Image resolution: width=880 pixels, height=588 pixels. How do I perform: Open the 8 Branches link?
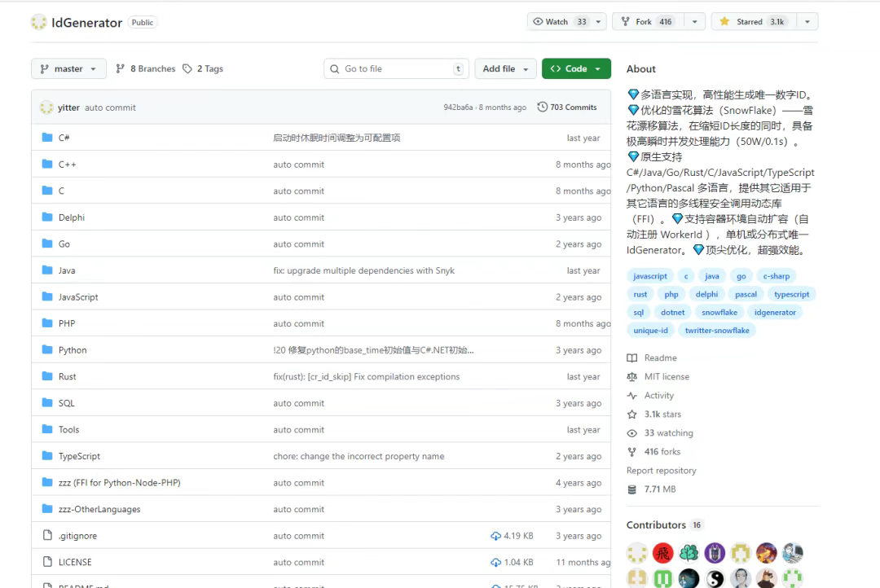(145, 68)
